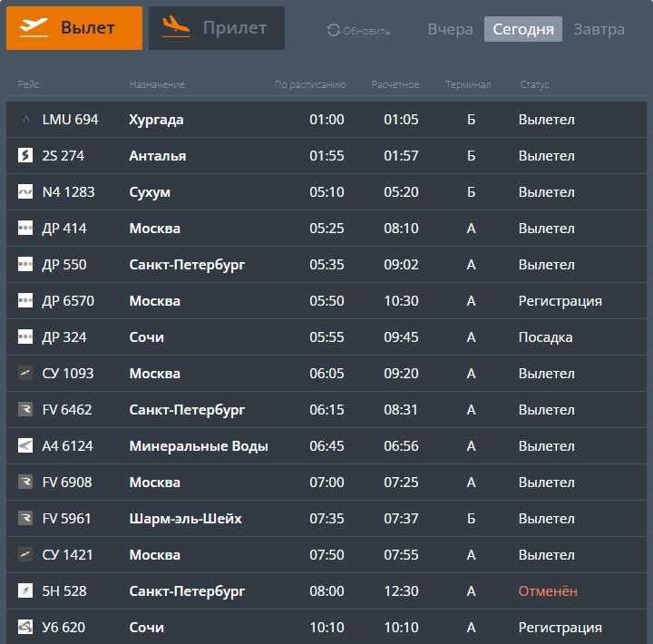
Task: Open the Вылет departures tab
Action: tap(74, 28)
